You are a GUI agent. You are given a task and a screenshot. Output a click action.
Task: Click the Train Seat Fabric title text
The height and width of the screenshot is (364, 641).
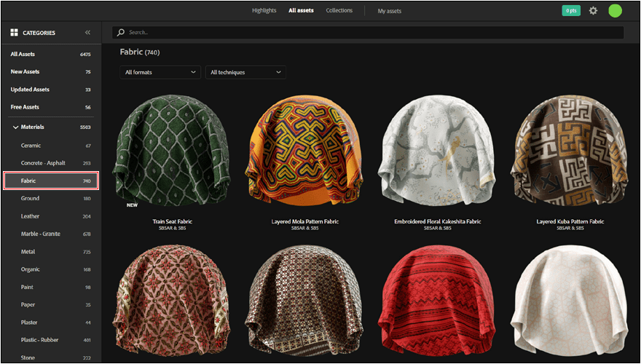pos(172,221)
